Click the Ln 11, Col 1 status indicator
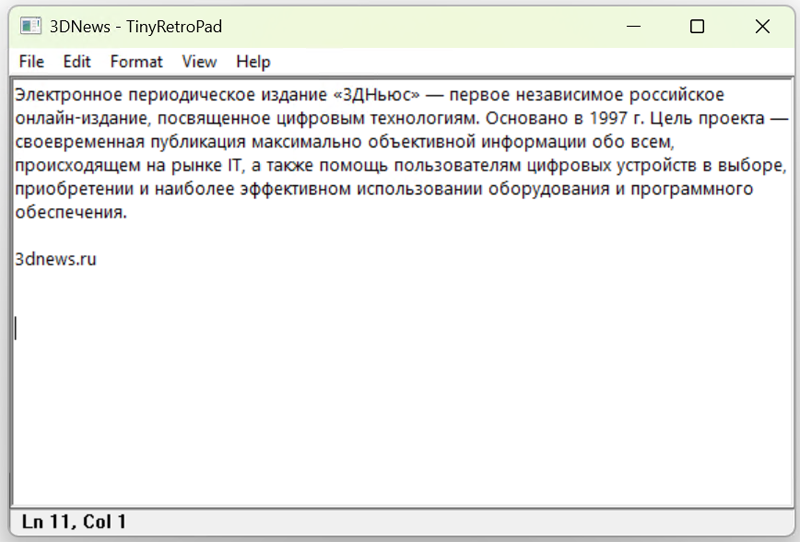The image size is (800, 542). pyautogui.click(x=74, y=522)
